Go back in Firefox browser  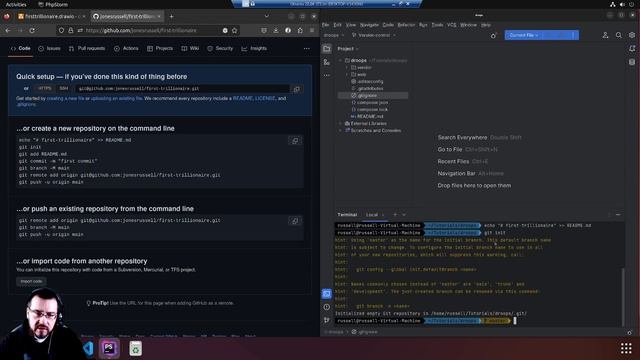8,31
